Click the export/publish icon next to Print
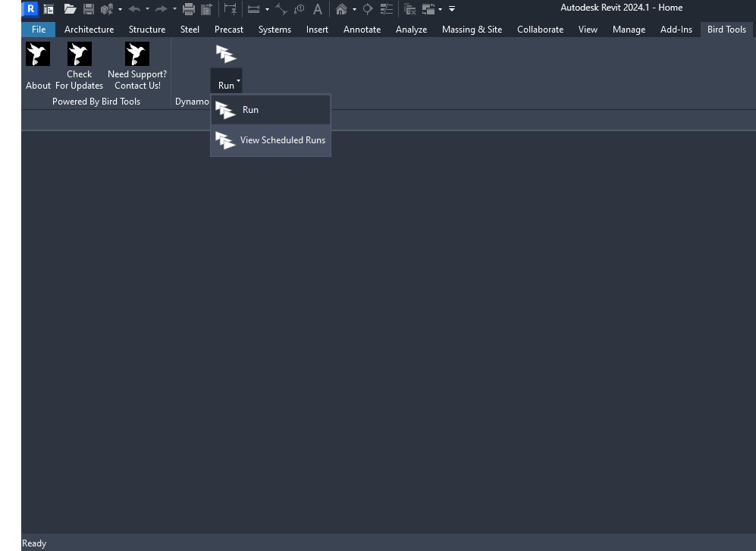 (x=207, y=8)
